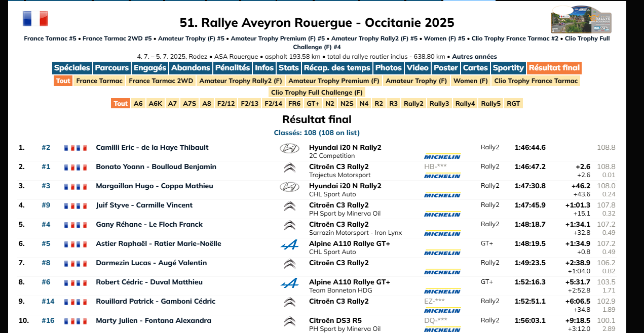Viewport: 644px width, 333px height.
Task: Click the Citroën logo in Bonato Yoann row
Action: (x=289, y=168)
